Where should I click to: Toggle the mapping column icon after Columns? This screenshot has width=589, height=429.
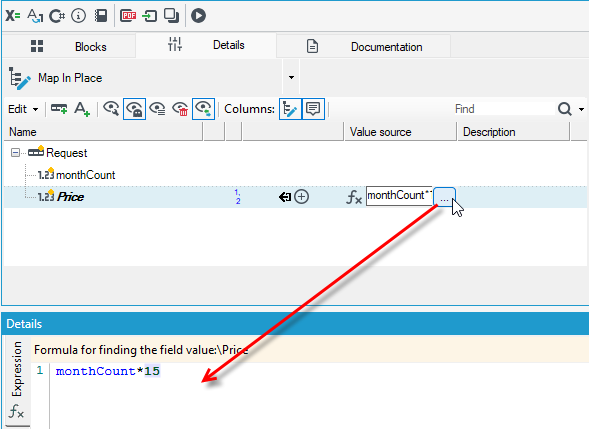point(290,109)
